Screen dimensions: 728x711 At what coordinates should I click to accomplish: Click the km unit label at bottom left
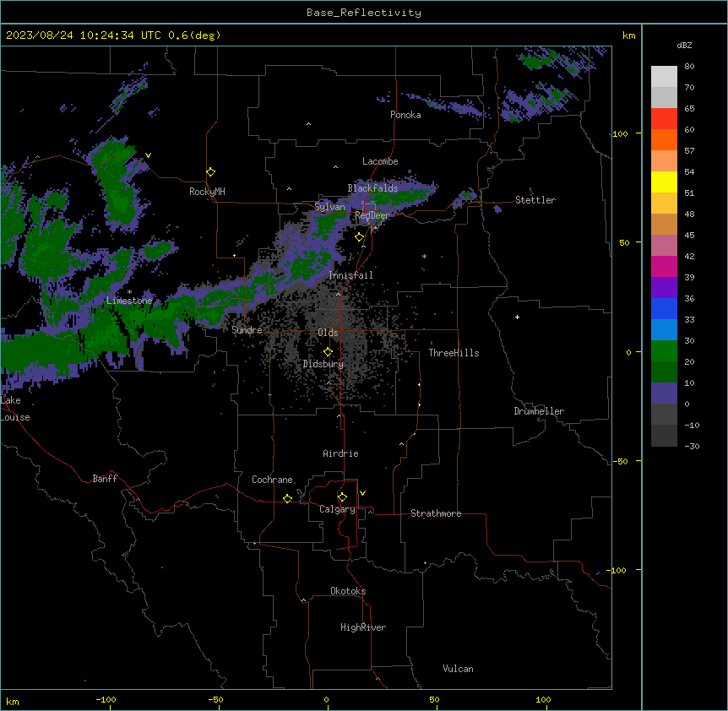(x=13, y=701)
